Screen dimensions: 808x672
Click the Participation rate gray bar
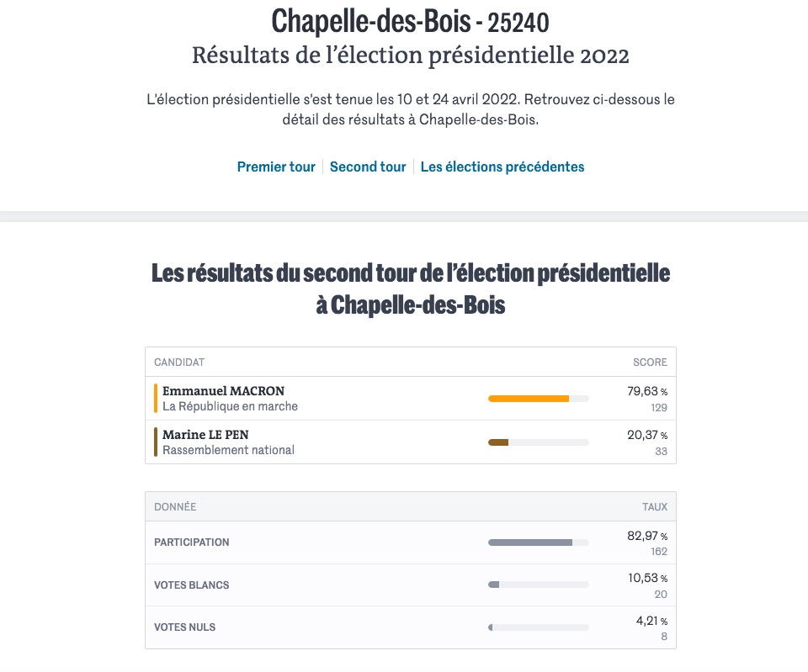538,542
